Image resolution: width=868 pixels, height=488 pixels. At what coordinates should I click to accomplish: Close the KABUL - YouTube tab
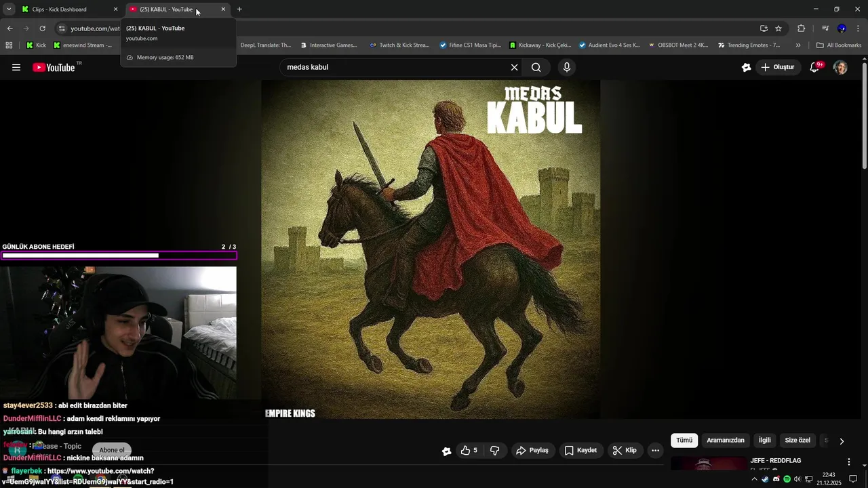click(x=223, y=9)
